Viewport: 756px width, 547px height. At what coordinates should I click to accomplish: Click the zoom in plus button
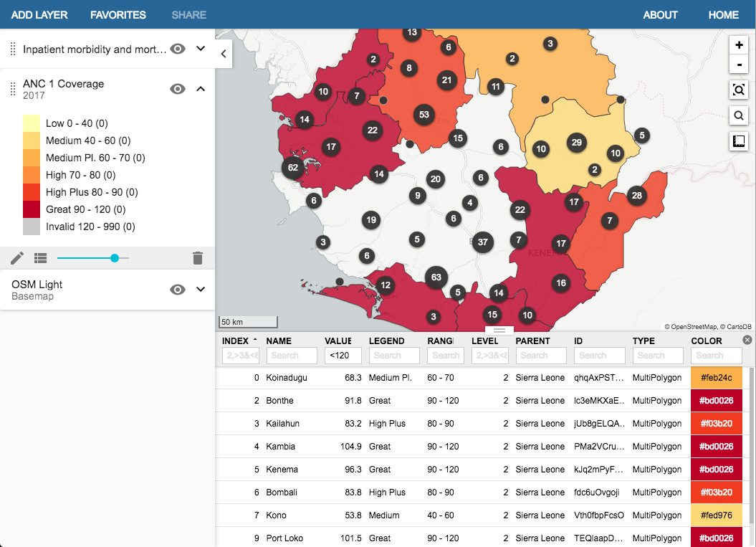pos(739,44)
